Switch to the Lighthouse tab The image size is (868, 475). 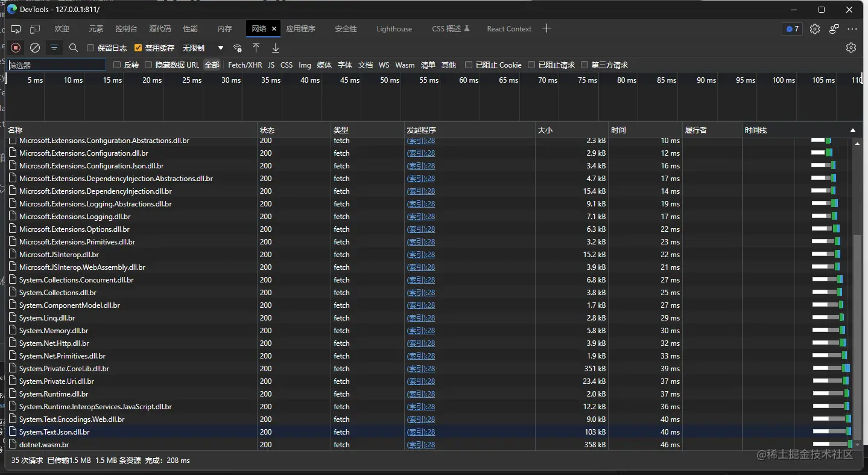pos(394,29)
